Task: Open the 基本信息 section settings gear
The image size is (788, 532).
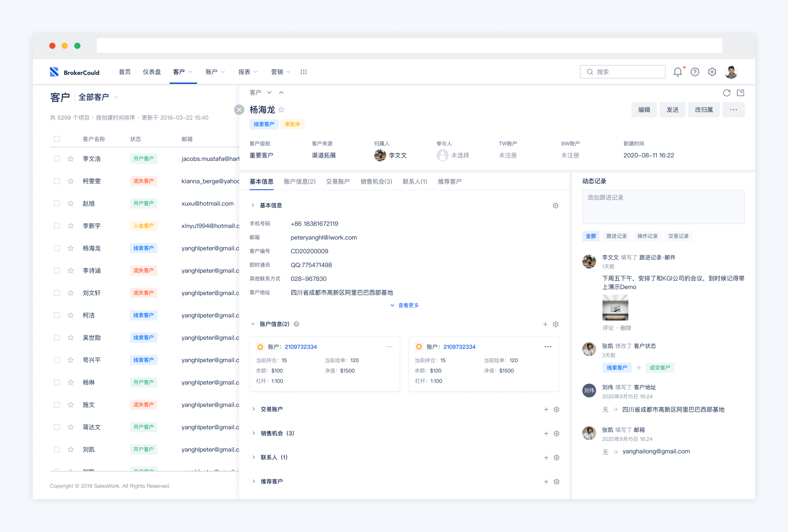Action: point(556,205)
